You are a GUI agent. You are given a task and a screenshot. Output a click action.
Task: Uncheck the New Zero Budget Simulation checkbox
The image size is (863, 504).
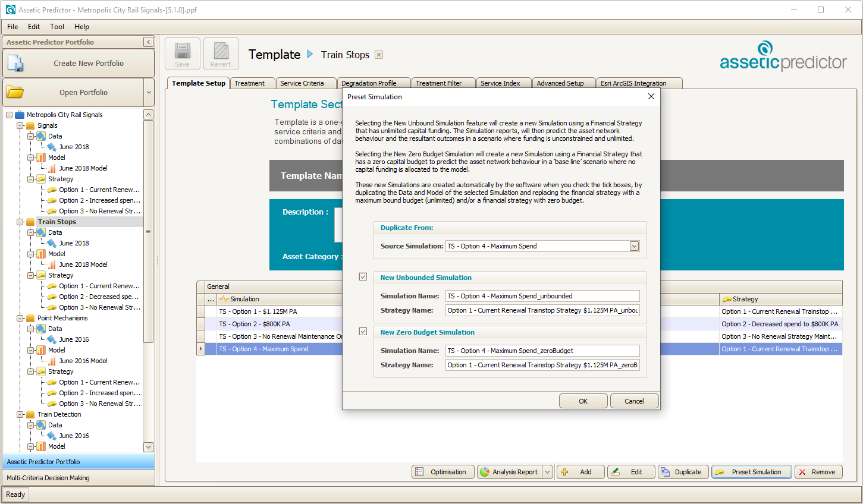[x=363, y=332]
